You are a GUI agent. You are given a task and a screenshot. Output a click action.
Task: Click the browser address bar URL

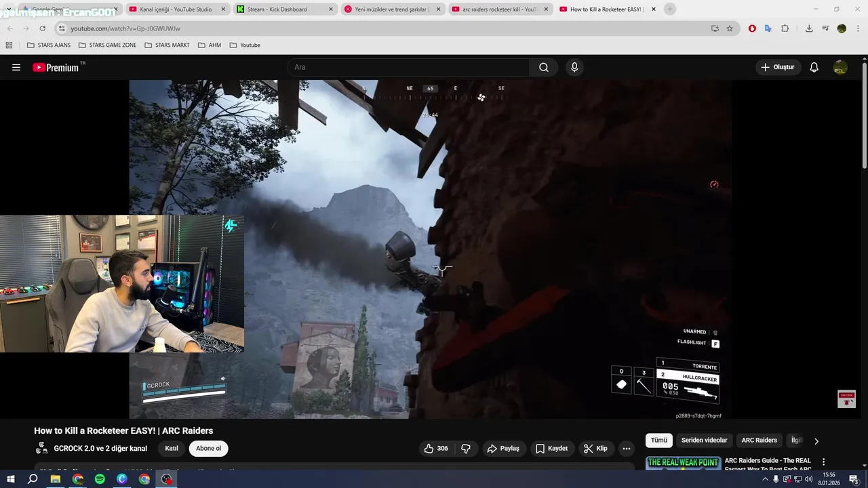coord(125,28)
